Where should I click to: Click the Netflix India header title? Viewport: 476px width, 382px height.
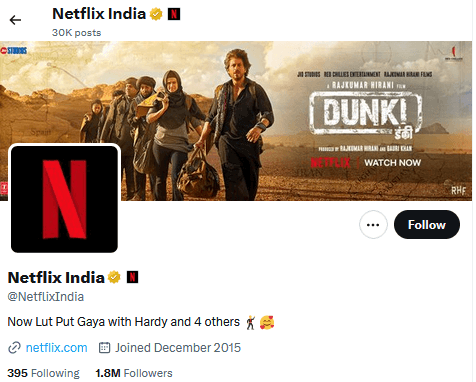coord(99,14)
